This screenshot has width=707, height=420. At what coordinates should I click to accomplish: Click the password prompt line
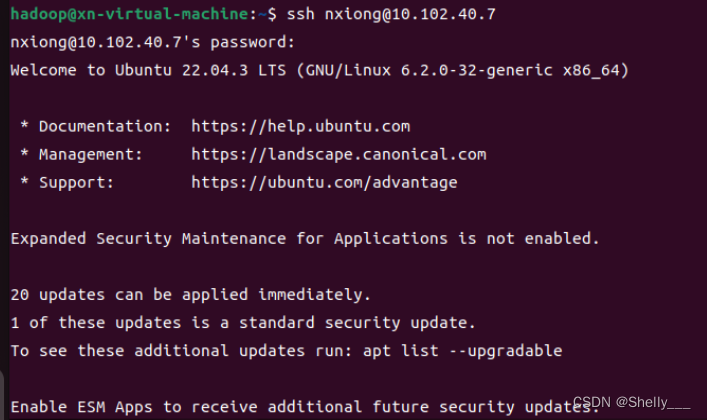click(152, 42)
